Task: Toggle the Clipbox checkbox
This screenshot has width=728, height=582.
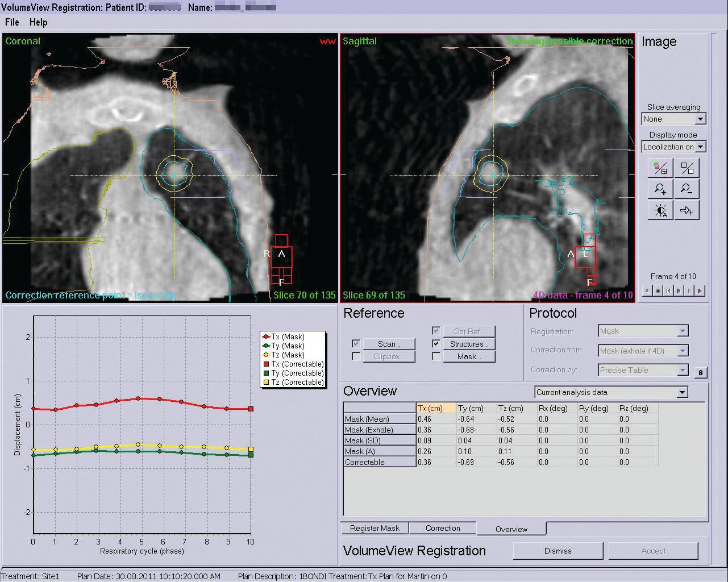Action: (x=356, y=356)
